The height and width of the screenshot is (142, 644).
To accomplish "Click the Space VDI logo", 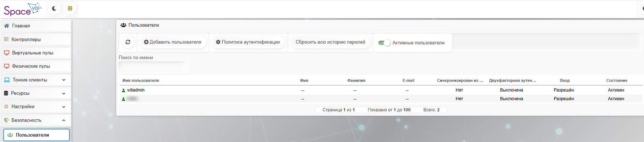I will pyautogui.click(x=22, y=9).
